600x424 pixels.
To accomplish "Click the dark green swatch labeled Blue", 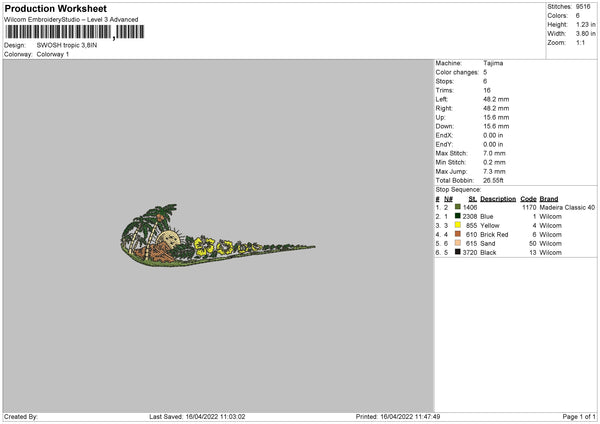I will [458, 216].
